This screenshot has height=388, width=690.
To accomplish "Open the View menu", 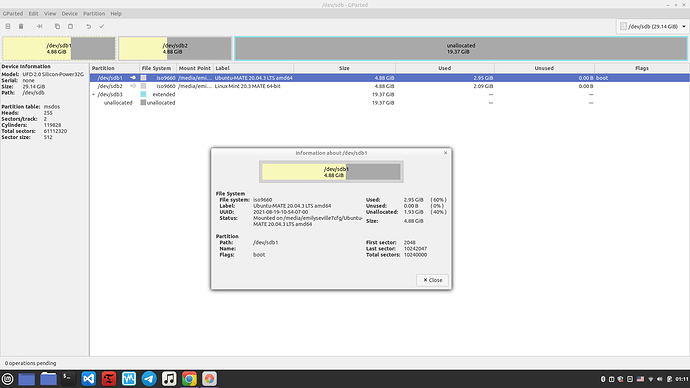I will click(50, 14).
